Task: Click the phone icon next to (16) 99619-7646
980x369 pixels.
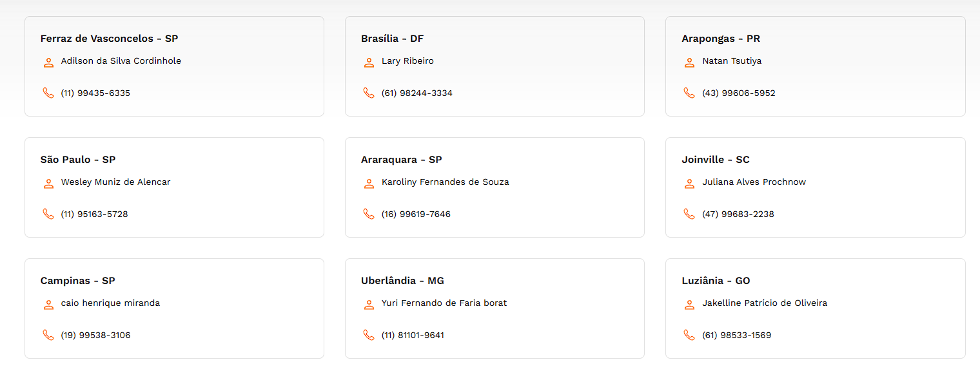Action: [x=369, y=214]
